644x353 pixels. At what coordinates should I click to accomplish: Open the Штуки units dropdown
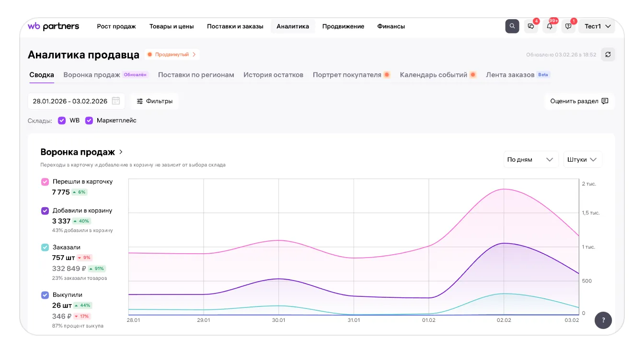pyautogui.click(x=582, y=160)
